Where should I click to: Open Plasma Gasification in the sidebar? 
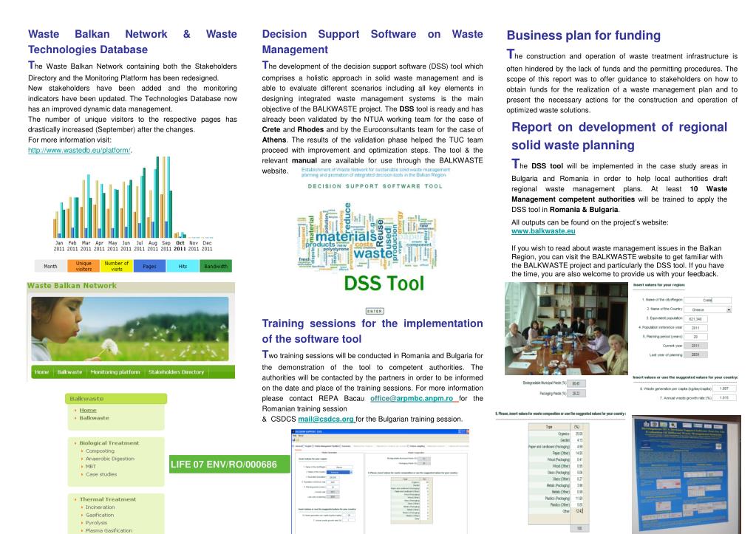(109, 530)
